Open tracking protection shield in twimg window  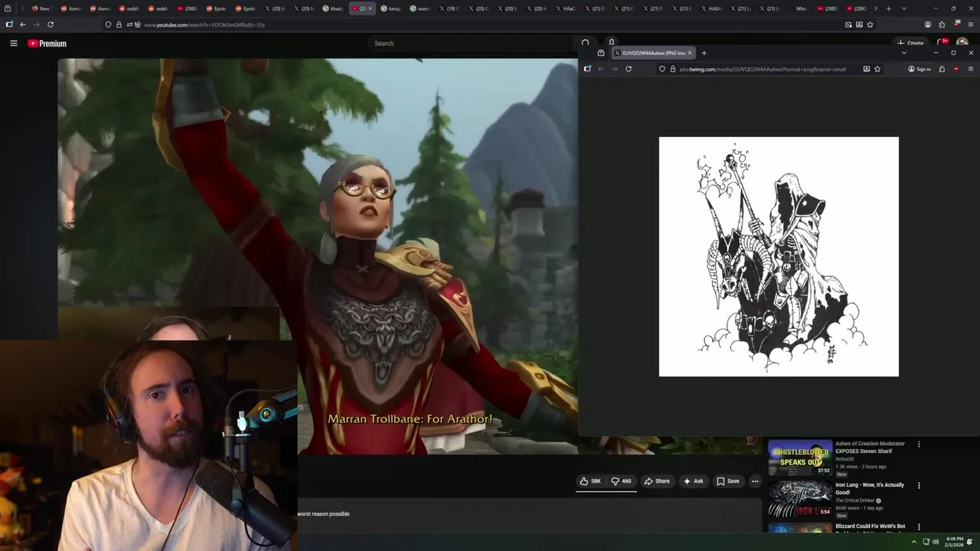(662, 69)
